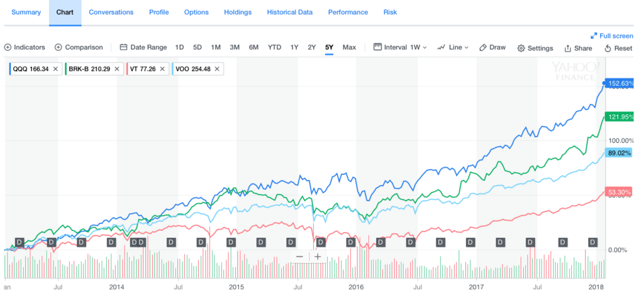This screenshot has width=644, height=295.
Task: Open the Profile tab
Action: coord(159,13)
